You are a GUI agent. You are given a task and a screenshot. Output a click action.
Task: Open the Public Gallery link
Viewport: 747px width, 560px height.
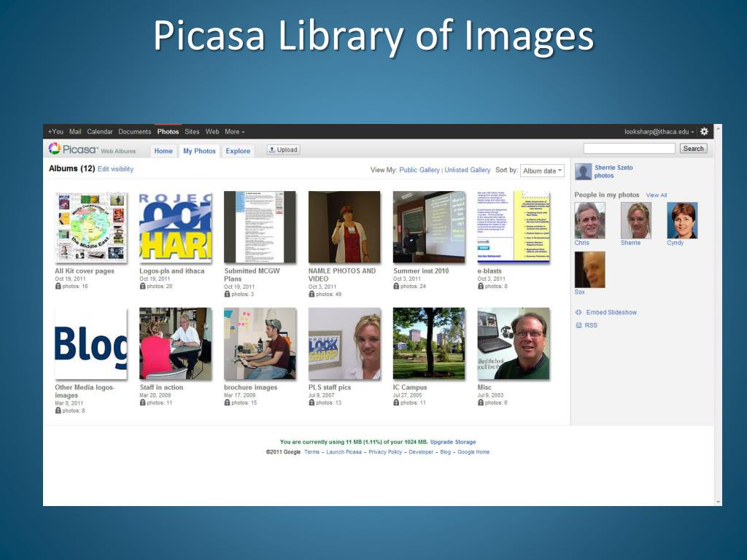tap(419, 170)
